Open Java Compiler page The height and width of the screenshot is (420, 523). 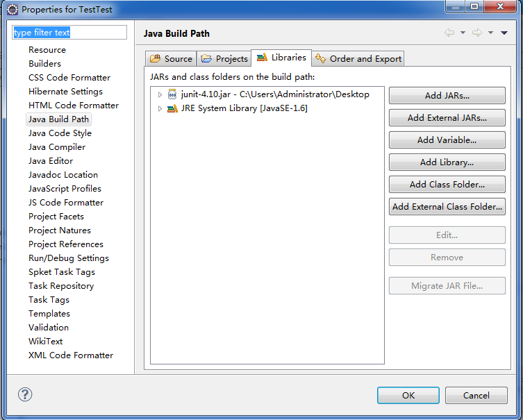tap(57, 147)
